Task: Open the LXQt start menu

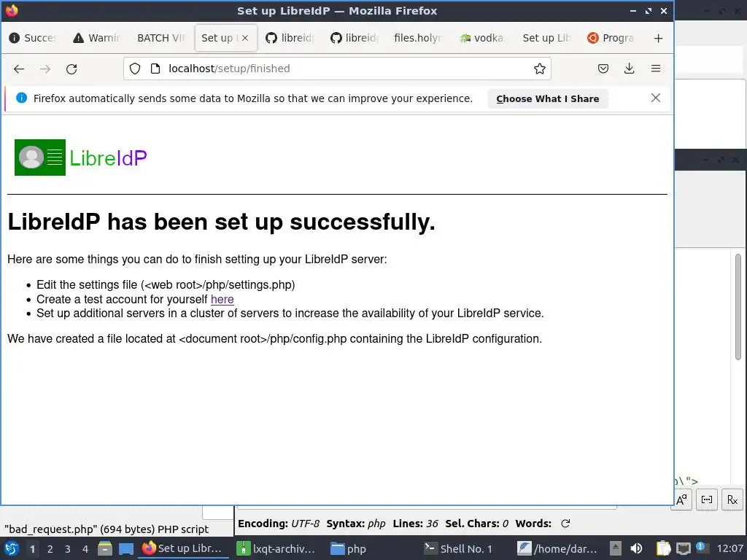Action: (12, 548)
